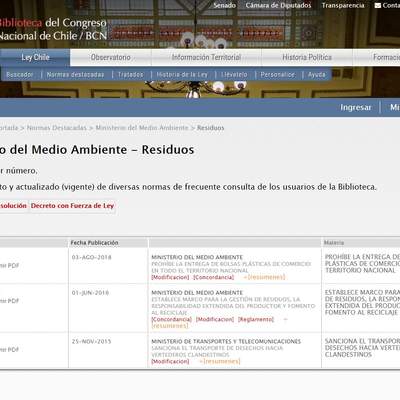Filter by Decreto con Fuerza de Ley

coord(72,206)
